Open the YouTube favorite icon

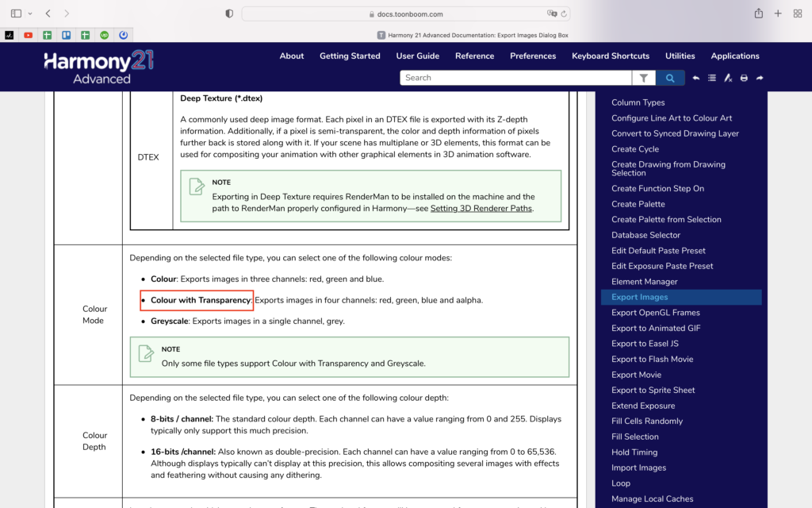(28, 35)
